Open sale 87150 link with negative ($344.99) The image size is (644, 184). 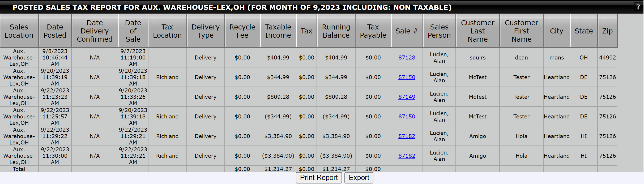click(x=407, y=117)
